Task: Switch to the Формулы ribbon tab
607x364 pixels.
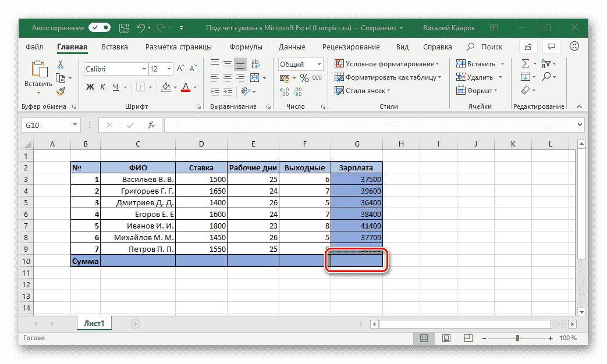Action: pos(246,47)
